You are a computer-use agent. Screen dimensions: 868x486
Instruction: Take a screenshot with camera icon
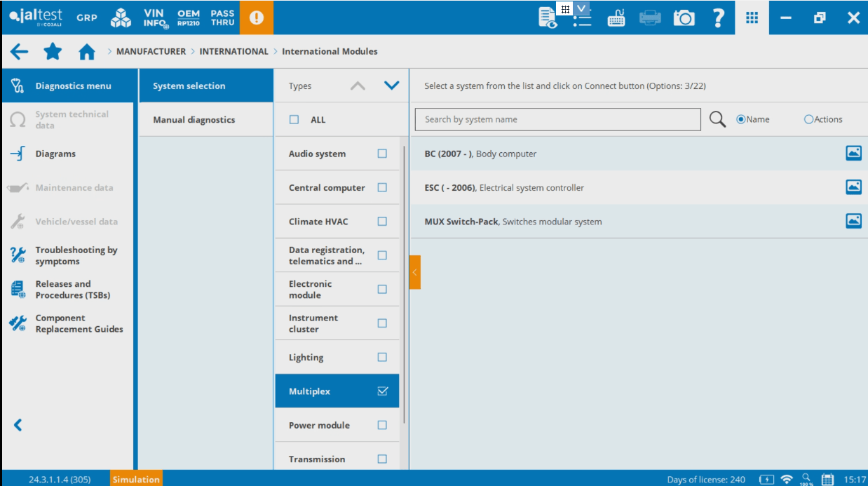[684, 18]
